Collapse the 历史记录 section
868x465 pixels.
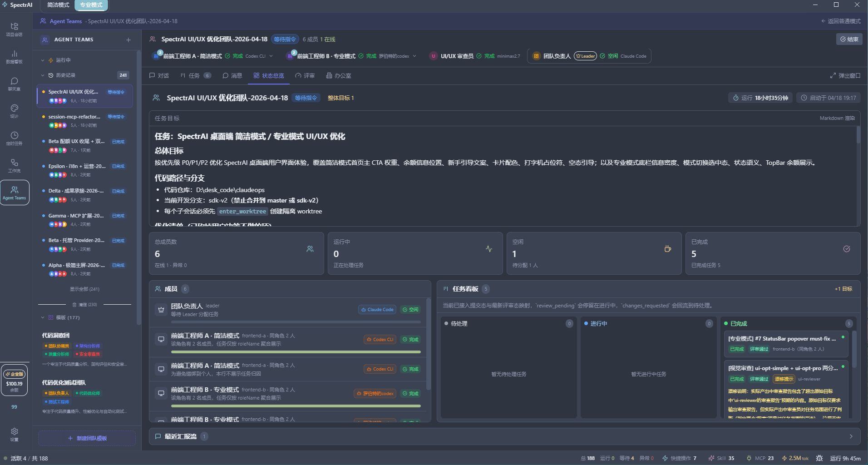pos(43,75)
